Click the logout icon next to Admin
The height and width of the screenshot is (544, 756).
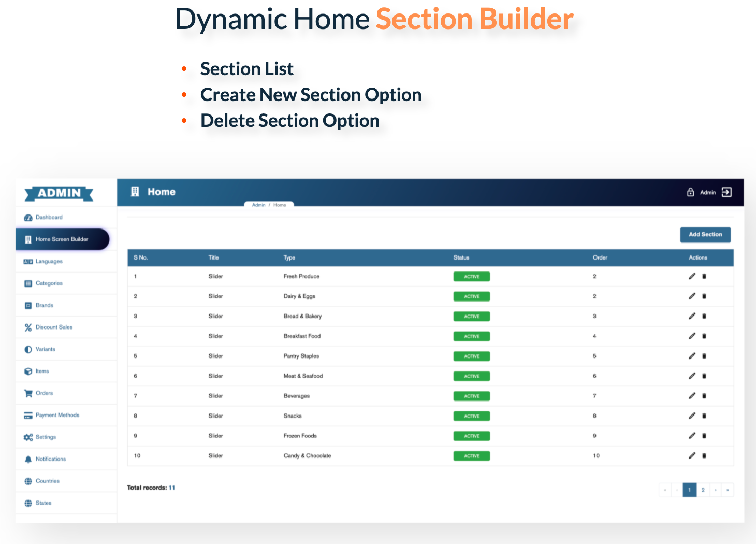[x=726, y=192]
